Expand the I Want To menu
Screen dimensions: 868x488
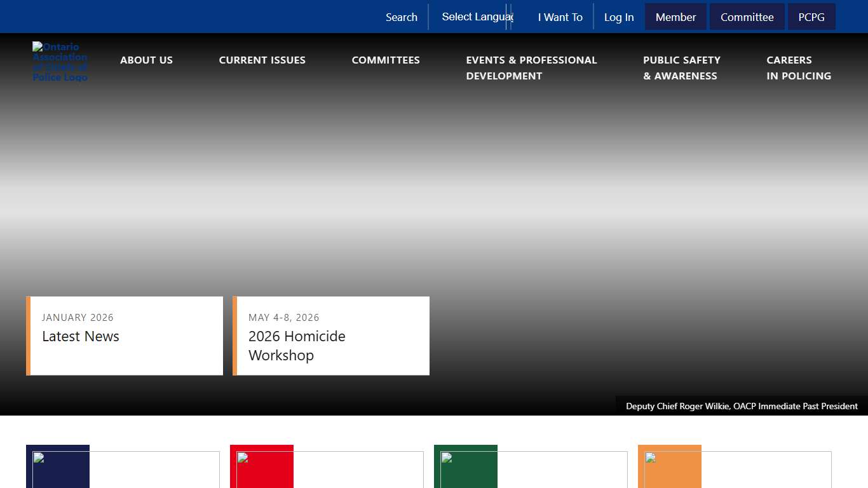click(x=560, y=17)
